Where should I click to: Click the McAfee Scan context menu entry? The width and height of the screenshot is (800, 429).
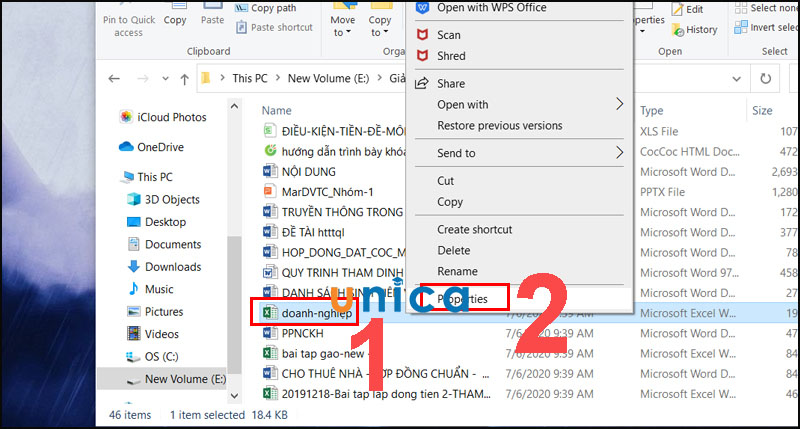[x=449, y=35]
